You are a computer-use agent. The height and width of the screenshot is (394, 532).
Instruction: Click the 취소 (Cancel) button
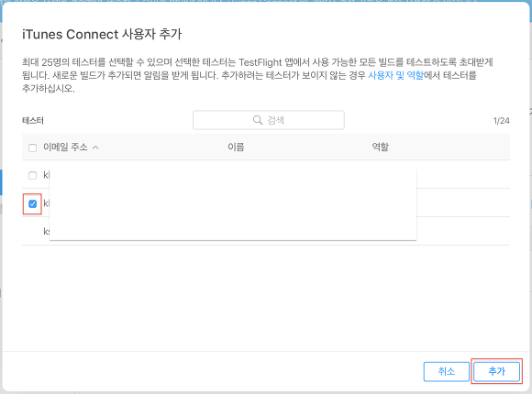pyautogui.click(x=447, y=371)
